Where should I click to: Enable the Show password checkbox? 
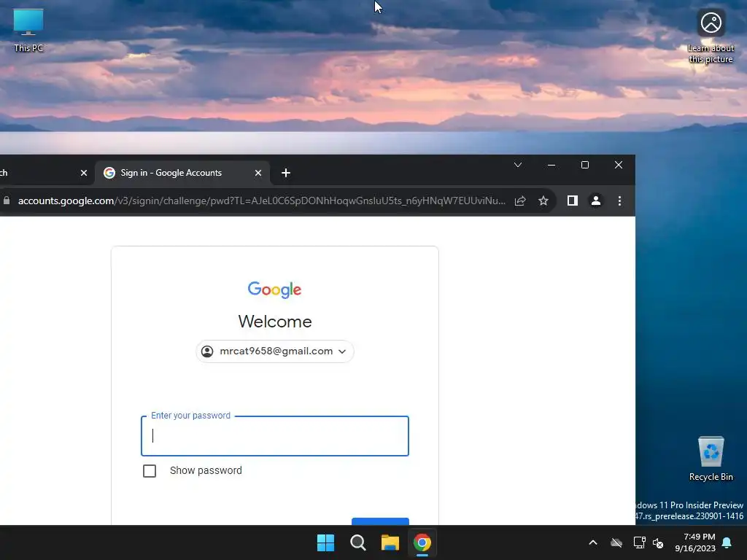pyautogui.click(x=150, y=471)
